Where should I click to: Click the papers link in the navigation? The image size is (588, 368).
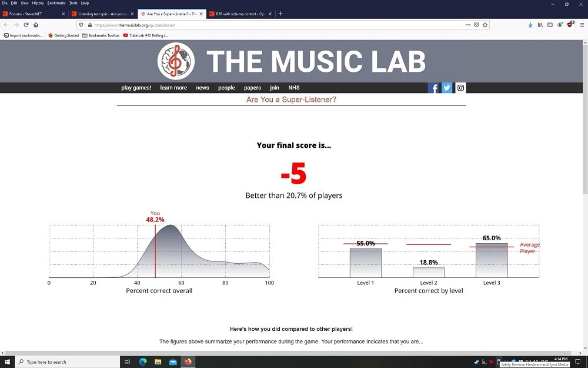pos(252,88)
